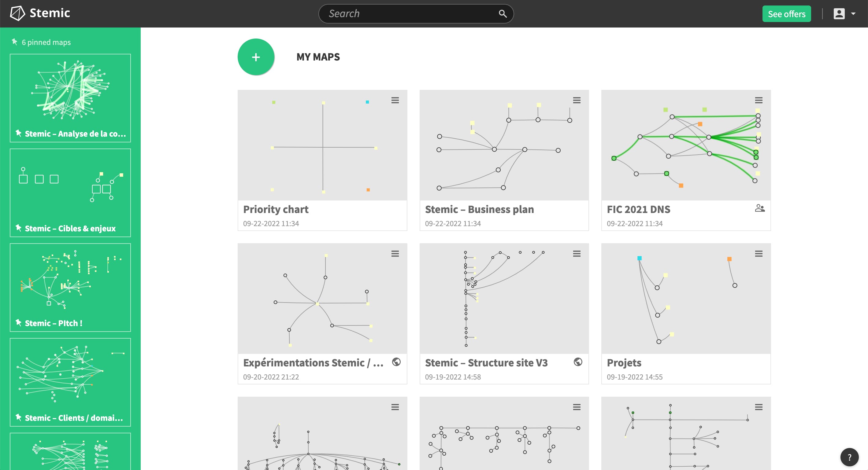Image resolution: width=868 pixels, height=470 pixels.
Task: Open the Priority chart card menu
Action: 395,100
